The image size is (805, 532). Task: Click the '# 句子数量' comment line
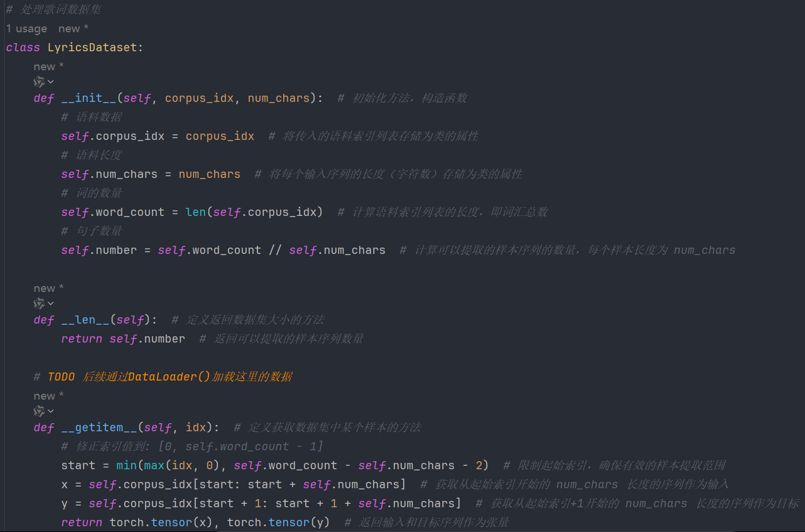click(92, 231)
